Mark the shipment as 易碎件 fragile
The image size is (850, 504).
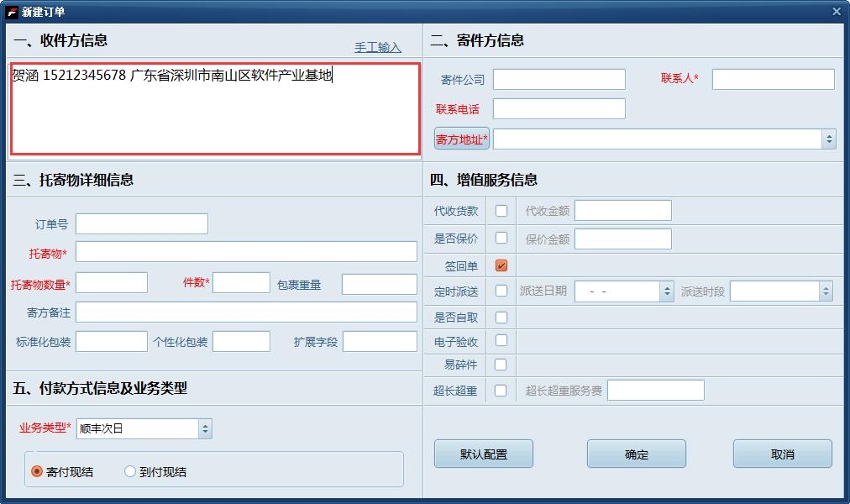pyautogui.click(x=501, y=365)
